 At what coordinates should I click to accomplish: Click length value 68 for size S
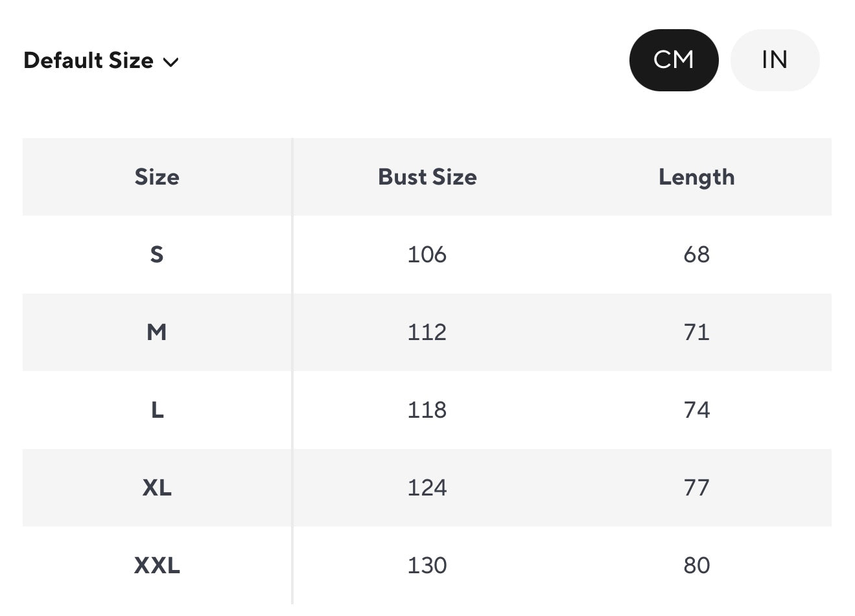point(696,255)
